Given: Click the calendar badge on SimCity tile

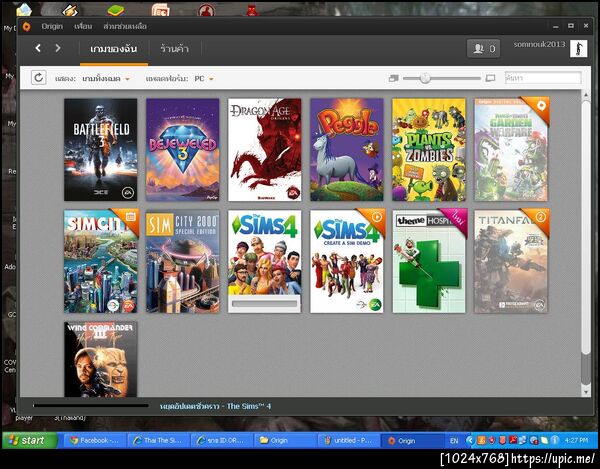Looking at the screenshot, I should 129,219.
